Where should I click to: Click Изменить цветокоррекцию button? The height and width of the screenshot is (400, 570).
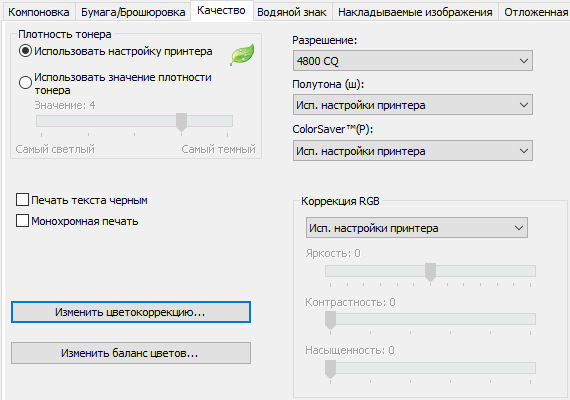click(131, 312)
